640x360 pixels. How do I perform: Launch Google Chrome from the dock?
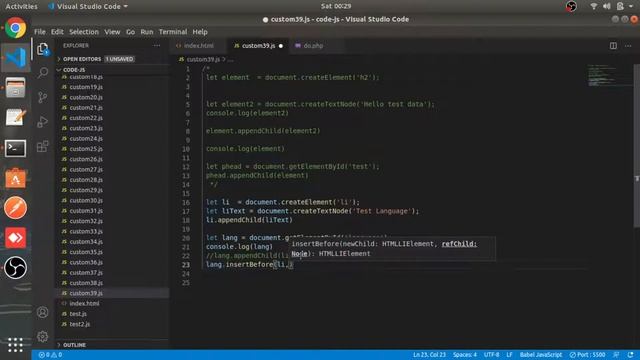pyautogui.click(x=16, y=28)
